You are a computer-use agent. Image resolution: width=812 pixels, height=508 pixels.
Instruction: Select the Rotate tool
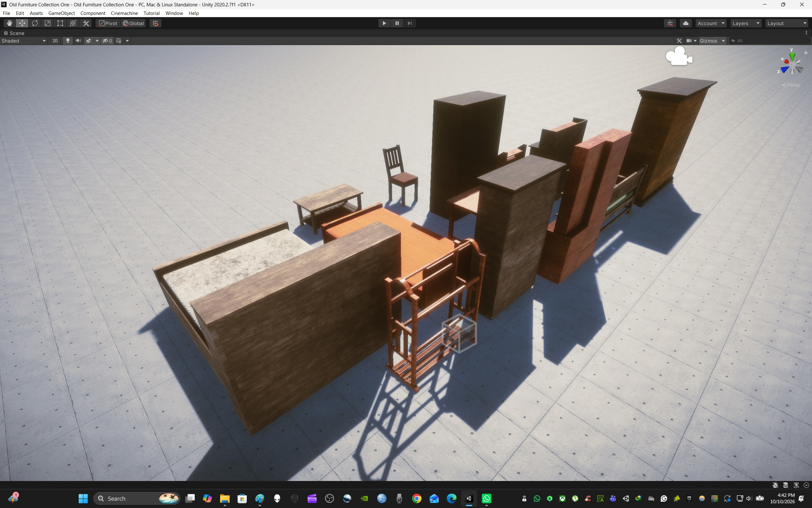pyautogui.click(x=35, y=23)
